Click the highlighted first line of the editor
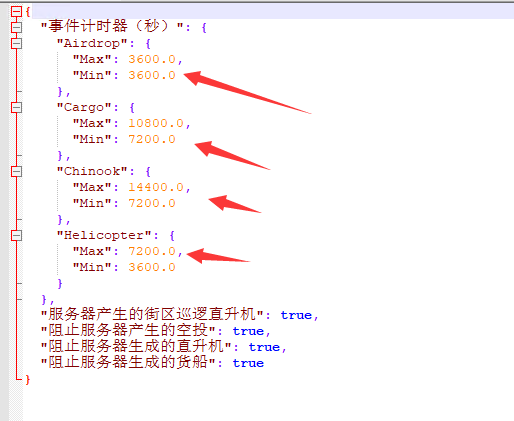This screenshot has height=421, width=514. pos(273,12)
